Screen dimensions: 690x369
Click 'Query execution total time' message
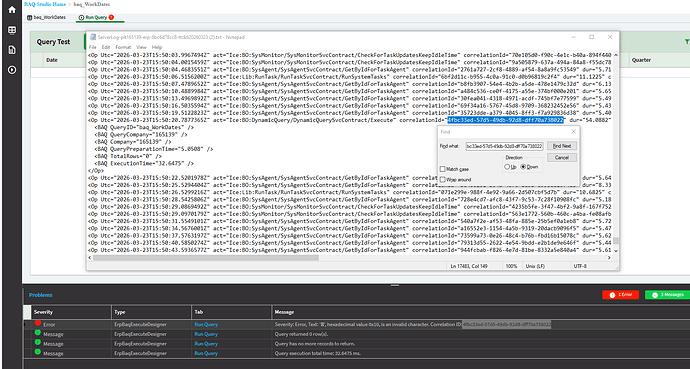click(x=318, y=354)
